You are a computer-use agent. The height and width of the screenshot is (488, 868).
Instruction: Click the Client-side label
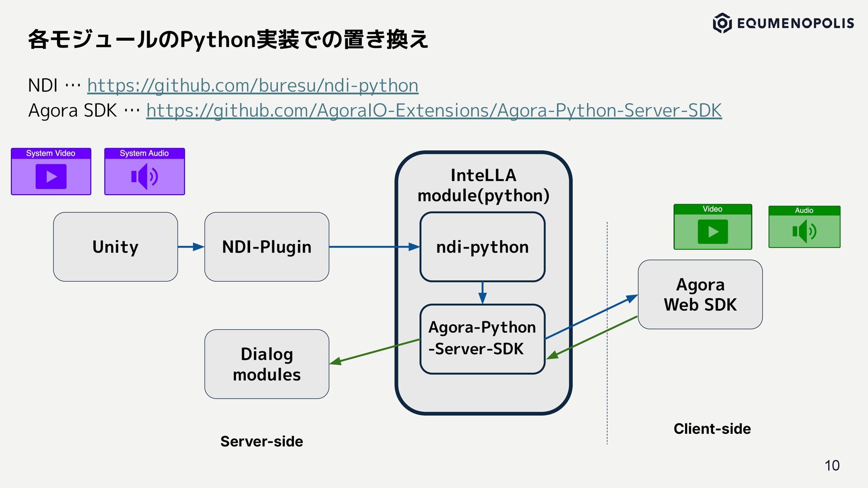point(712,429)
